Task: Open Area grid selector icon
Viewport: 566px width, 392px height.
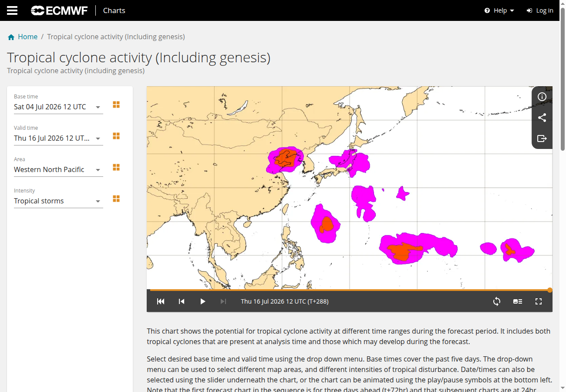Action: coord(116,167)
